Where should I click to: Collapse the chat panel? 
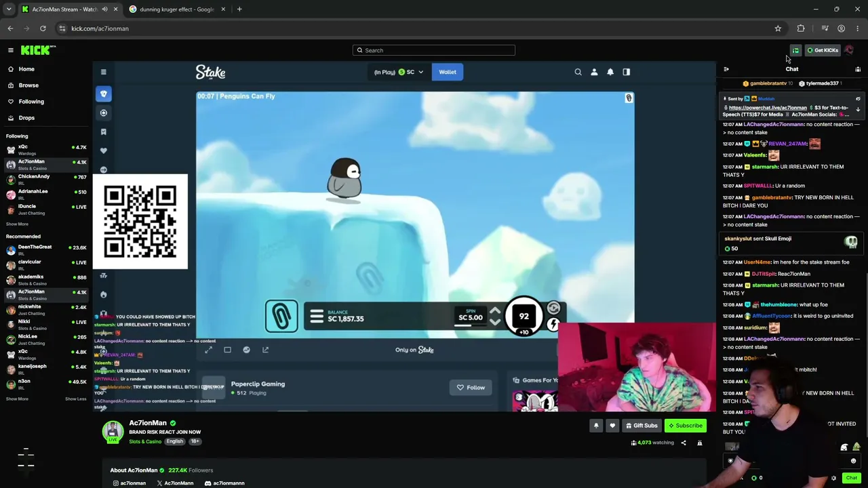pos(726,69)
